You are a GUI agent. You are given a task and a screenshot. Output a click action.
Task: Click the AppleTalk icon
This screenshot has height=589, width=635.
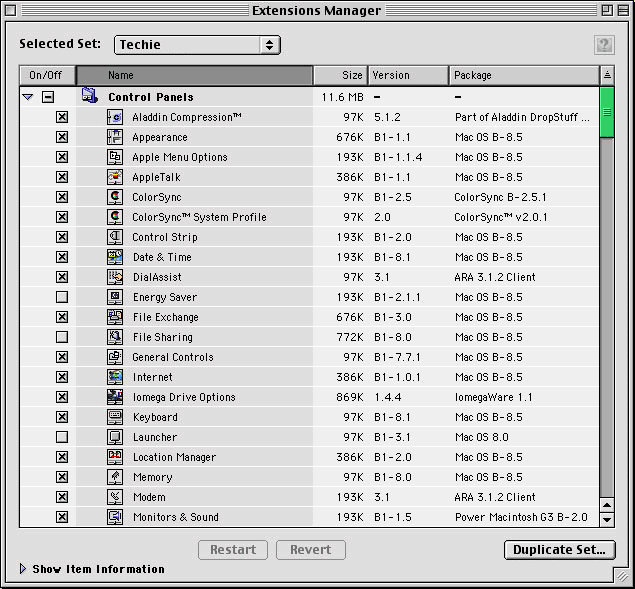pos(115,177)
